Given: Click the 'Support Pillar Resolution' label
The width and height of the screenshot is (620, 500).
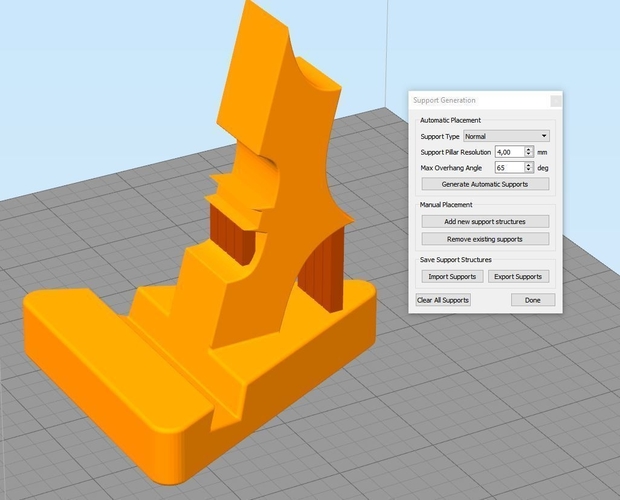Looking at the screenshot, I should pos(456,152).
